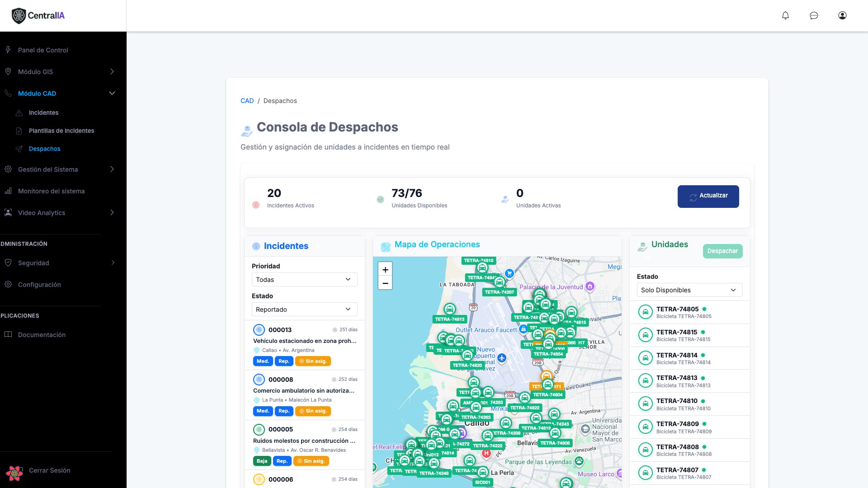Expand the Gestión del Sistema chevron
The height and width of the screenshot is (488, 868).
[x=112, y=169]
